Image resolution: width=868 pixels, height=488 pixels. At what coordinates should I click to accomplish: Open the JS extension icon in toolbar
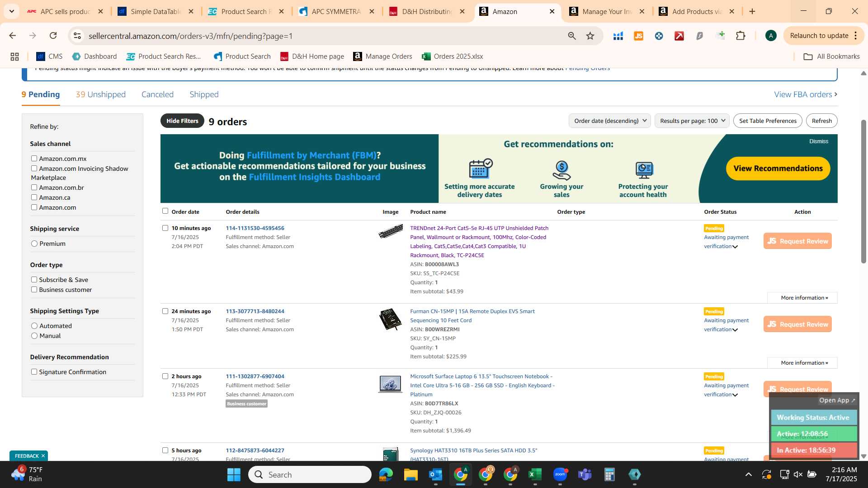click(x=638, y=36)
